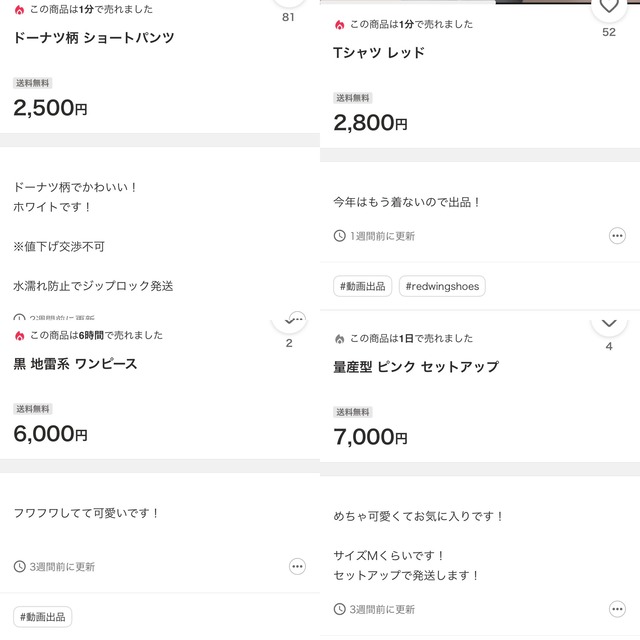Toggle the like button above count 2
This screenshot has width=640, height=640.
289,321
